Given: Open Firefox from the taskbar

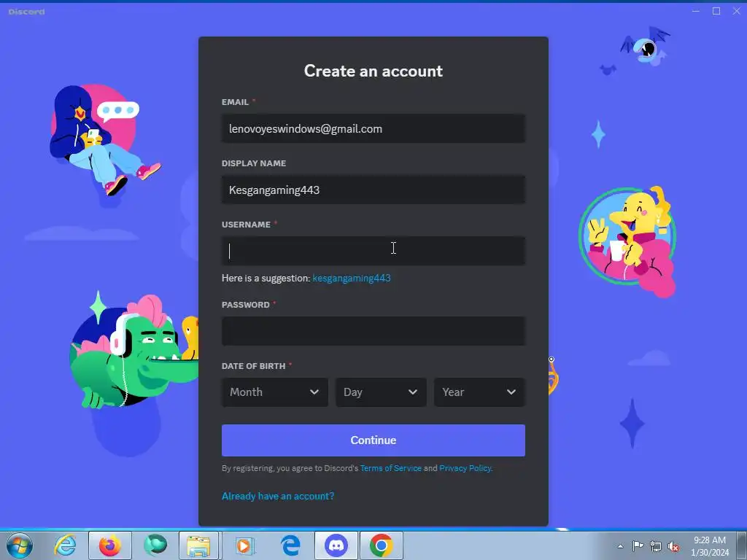Looking at the screenshot, I should 109,545.
